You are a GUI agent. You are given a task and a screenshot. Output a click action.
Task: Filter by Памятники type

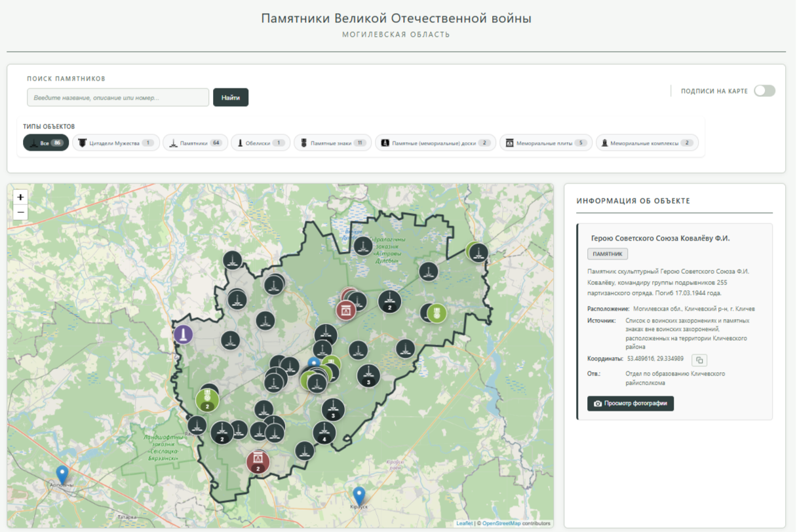(x=195, y=143)
